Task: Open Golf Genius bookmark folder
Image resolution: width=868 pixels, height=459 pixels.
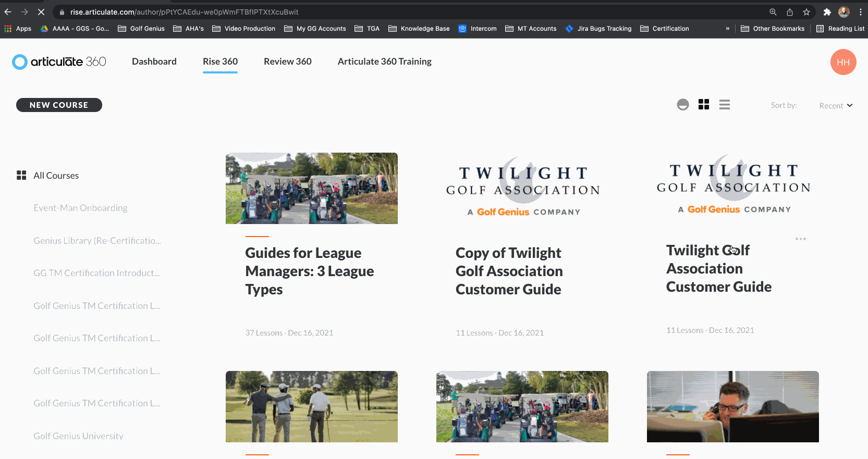Action: pyautogui.click(x=141, y=29)
